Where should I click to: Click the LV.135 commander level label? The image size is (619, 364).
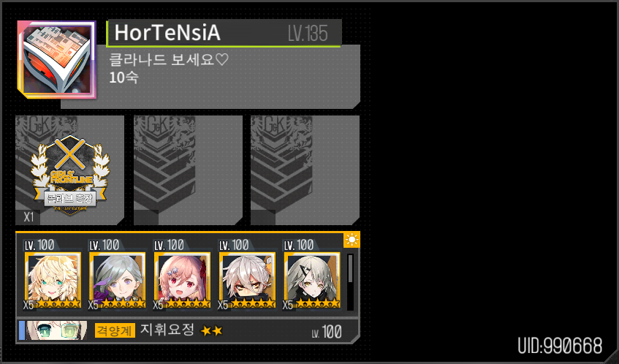308,33
